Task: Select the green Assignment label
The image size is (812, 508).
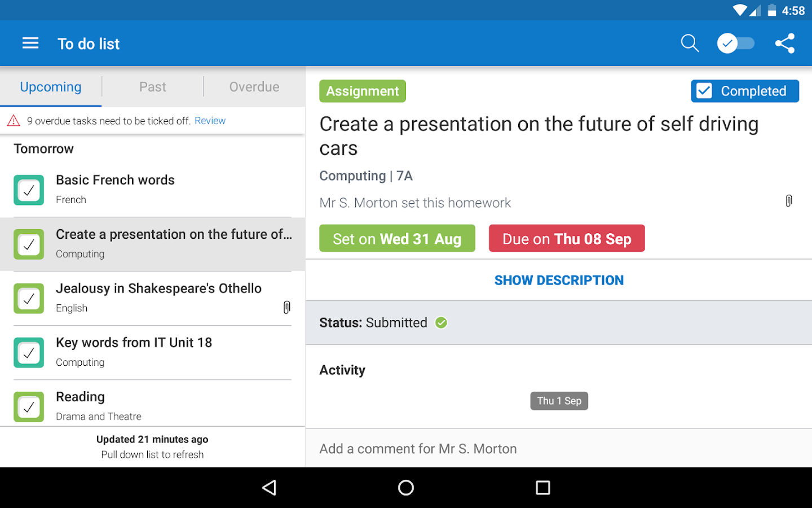Action: pos(363,91)
